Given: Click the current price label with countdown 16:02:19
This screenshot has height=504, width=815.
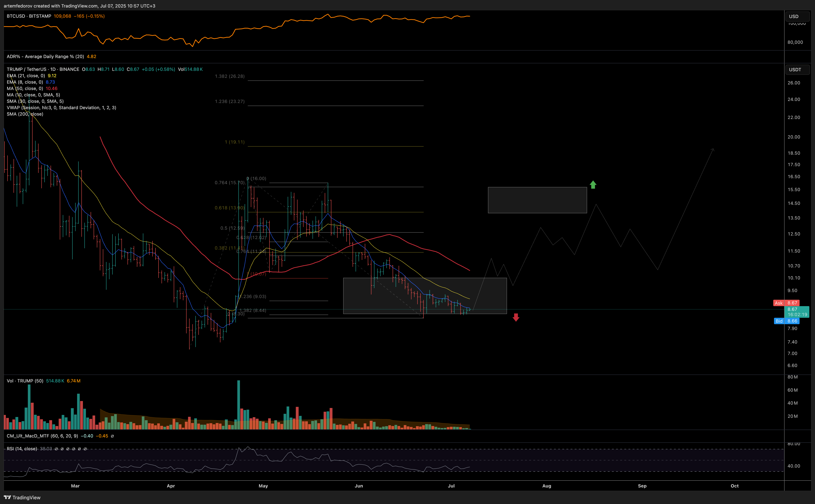Looking at the screenshot, I should [x=797, y=312].
